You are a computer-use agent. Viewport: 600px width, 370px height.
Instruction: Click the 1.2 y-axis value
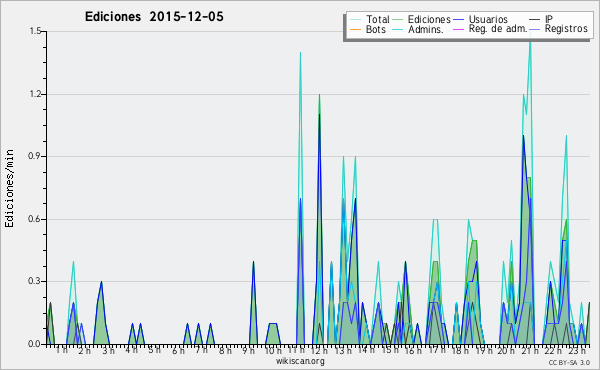coord(35,94)
